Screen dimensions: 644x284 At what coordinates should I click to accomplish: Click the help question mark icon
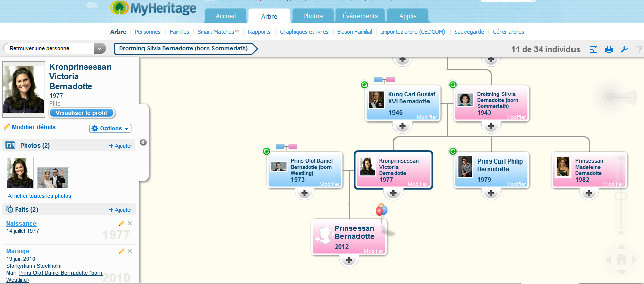point(639,49)
